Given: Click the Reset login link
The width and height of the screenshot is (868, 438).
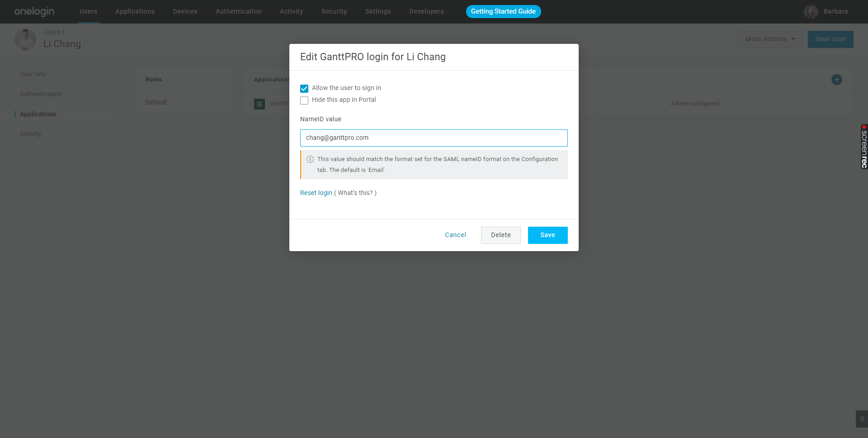Looking at the screenshot, I should [x=316, y=193].
